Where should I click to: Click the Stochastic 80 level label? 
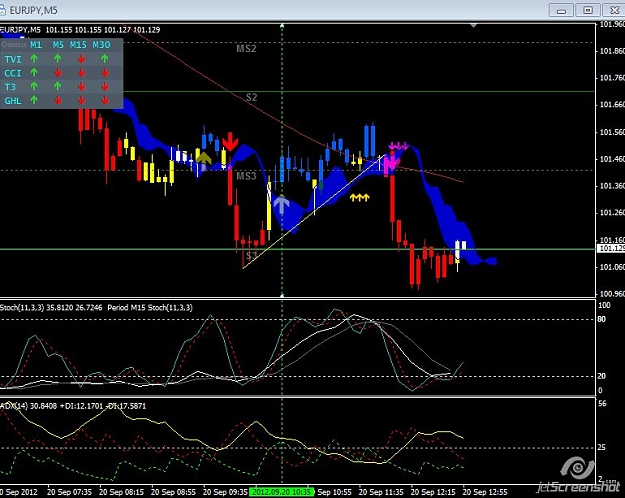pyautogui.click(x=601, y=319)
